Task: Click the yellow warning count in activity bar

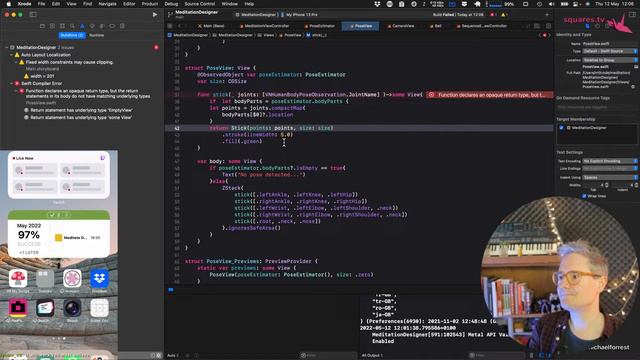Action: point(504,15)
